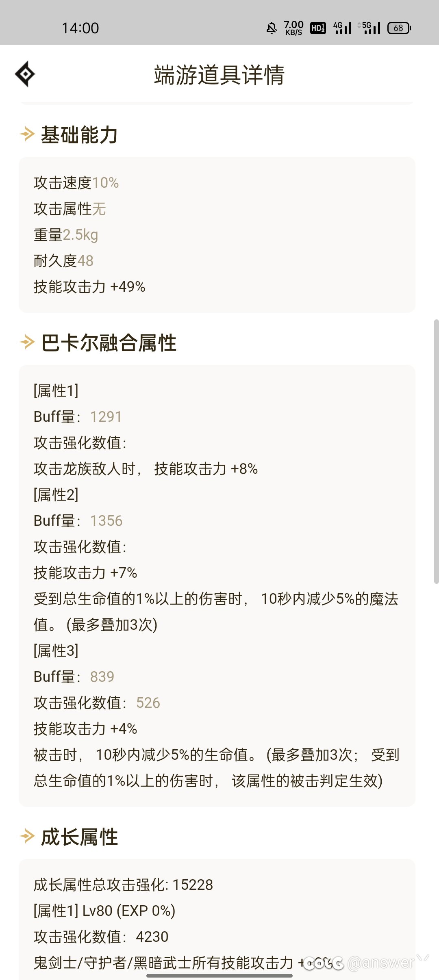Select the 成长属性 section heading

[x=79, y=837]
